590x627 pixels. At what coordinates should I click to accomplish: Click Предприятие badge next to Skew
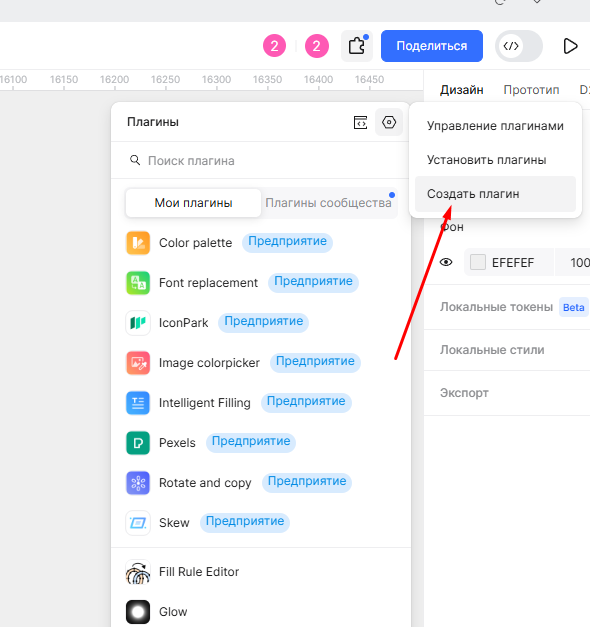245,522
